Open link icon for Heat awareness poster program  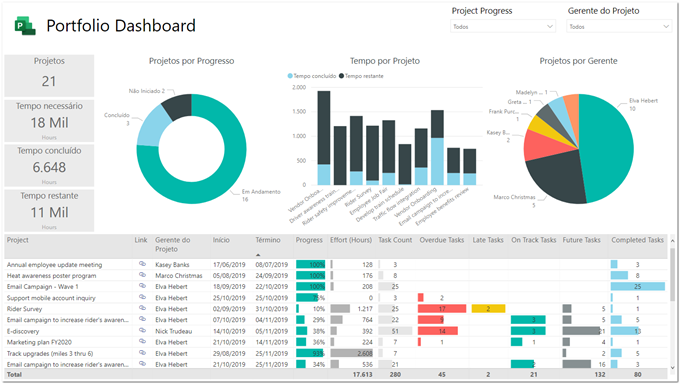pos(142,275)
